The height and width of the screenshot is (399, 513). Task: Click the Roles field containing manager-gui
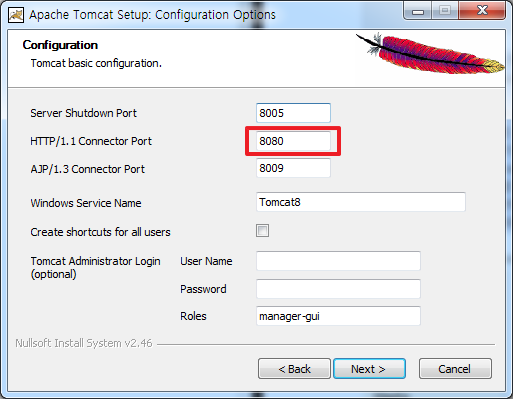338,316
